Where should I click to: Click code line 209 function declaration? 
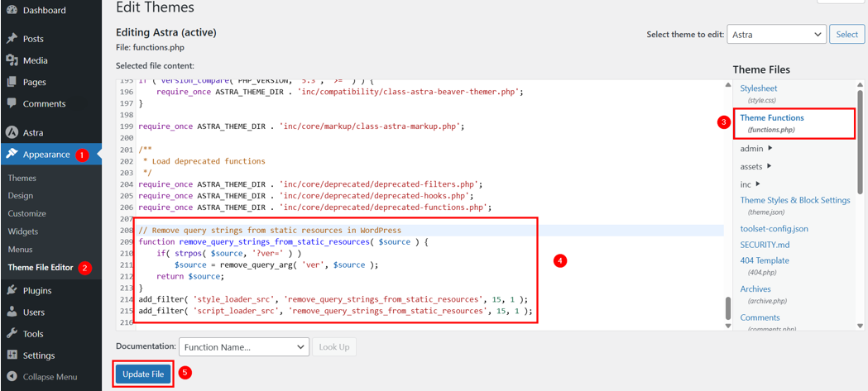[284, 241]
